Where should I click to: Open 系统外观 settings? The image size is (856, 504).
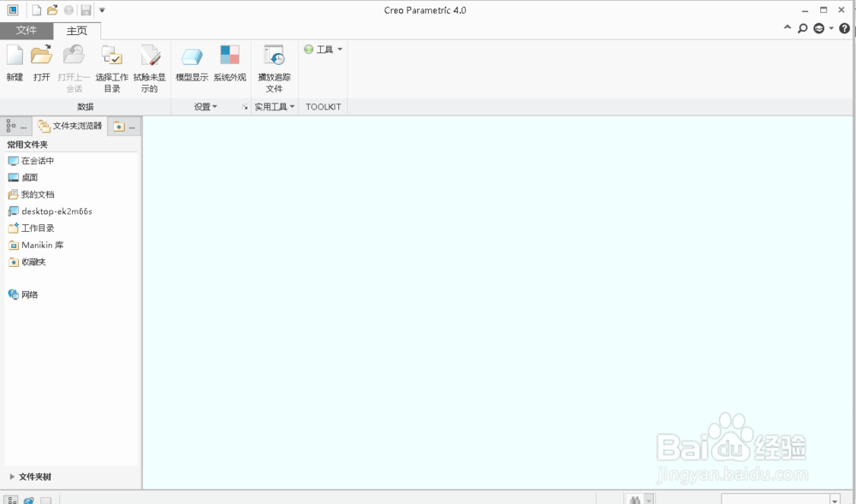click(229, 63)
